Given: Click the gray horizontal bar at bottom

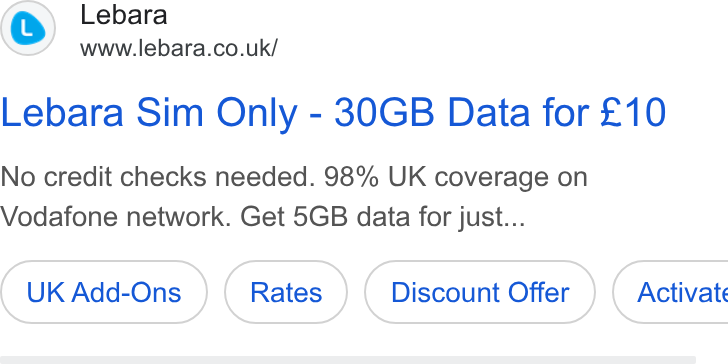Looking at the screenshot, I should 348,360.
